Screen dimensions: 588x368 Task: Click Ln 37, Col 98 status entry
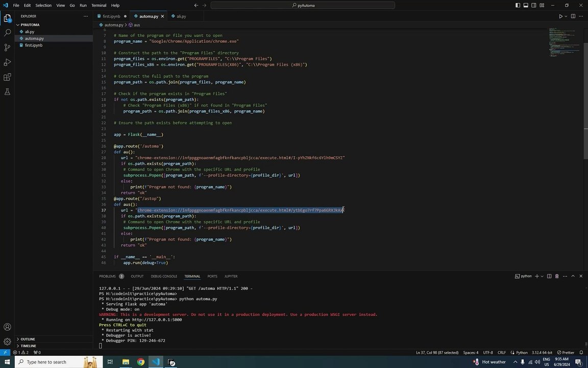(x=437, y=353)
